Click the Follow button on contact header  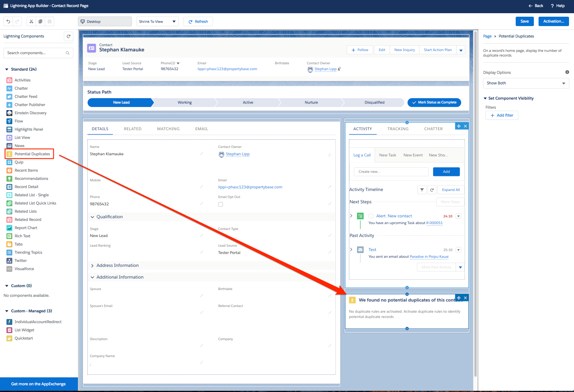coord(360,50)
